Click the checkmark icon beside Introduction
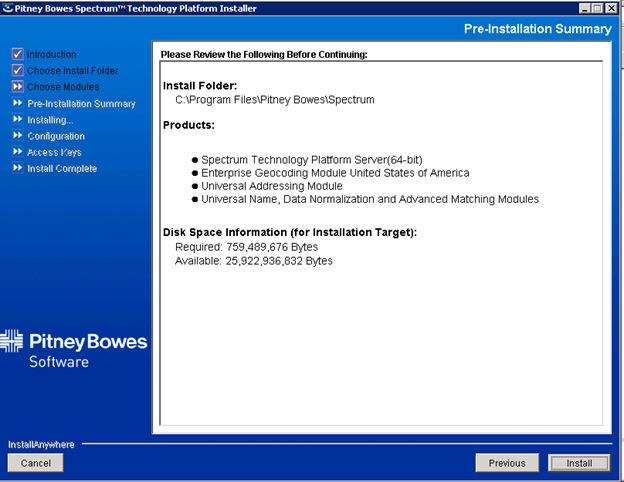The width and height of the screenshot is (624, 482). click(x=17, y=54)
